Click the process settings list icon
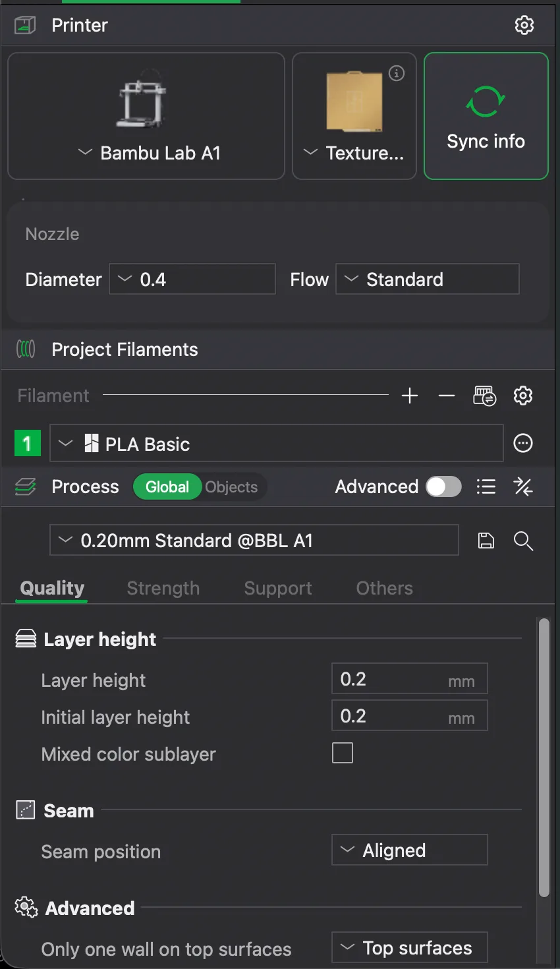Image resolution: width=560 pixels, height=969 pixels. 486,486
